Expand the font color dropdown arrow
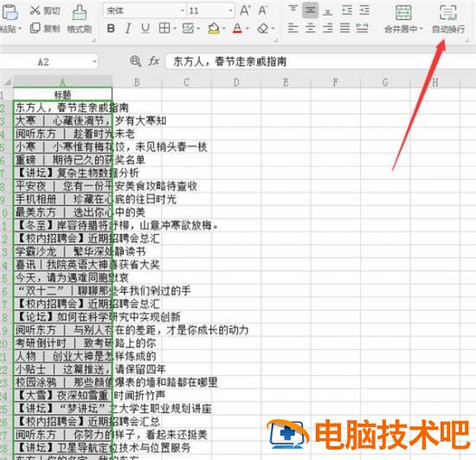476x460 pixels. (248, 29)
